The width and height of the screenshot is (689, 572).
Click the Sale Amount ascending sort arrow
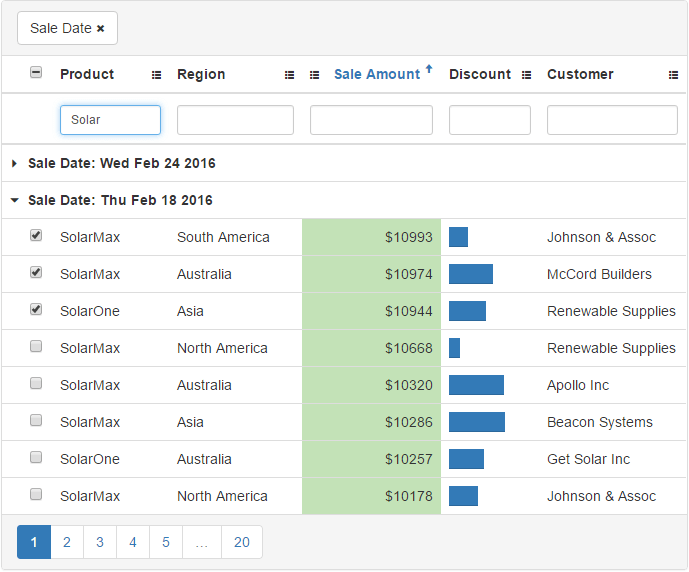pos(429,70)
